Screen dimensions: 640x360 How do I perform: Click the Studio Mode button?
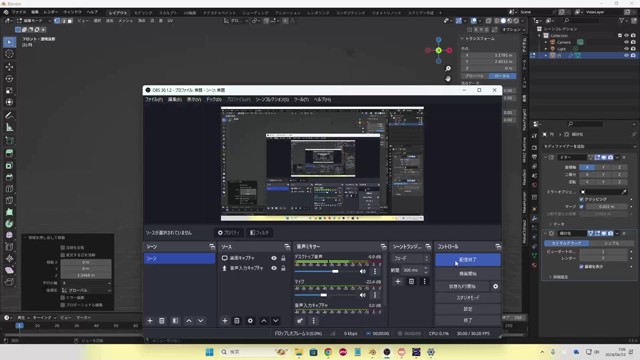click(x=468, y=298)
